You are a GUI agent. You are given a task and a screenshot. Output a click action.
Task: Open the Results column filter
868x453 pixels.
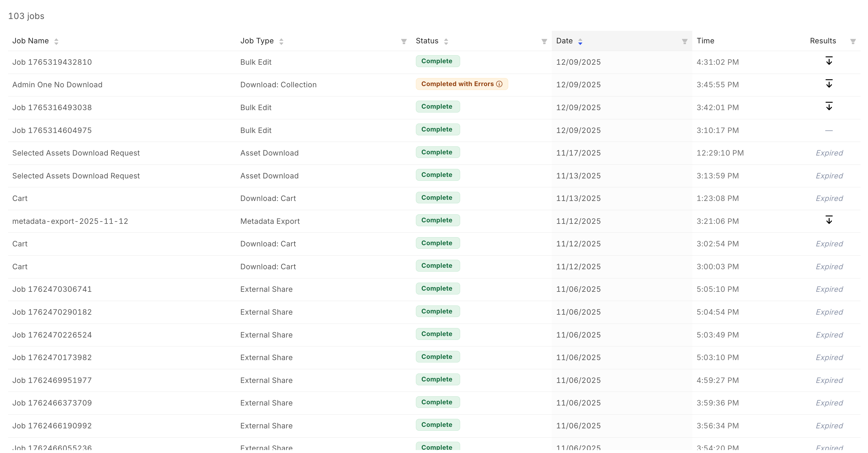pos(853,42)
